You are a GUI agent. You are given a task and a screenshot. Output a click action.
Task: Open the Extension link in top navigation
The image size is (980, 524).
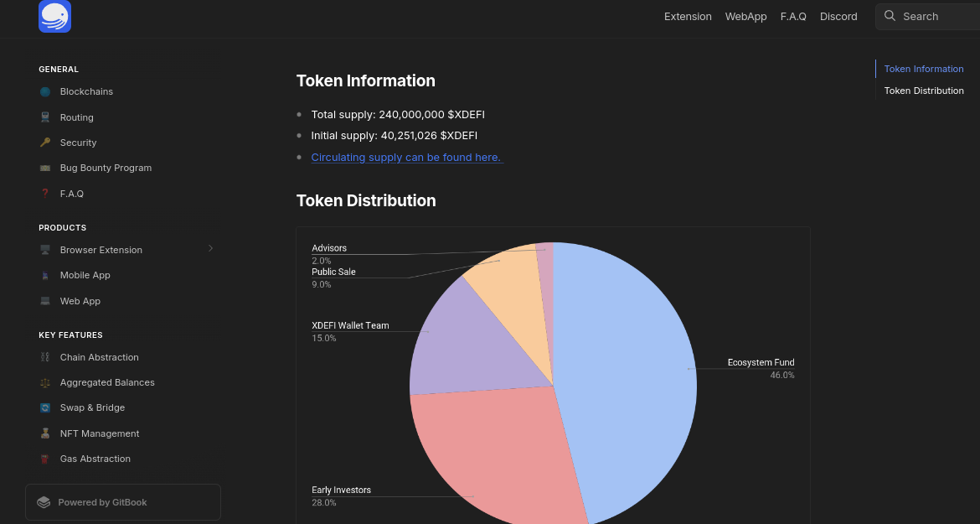coord(688,17)
